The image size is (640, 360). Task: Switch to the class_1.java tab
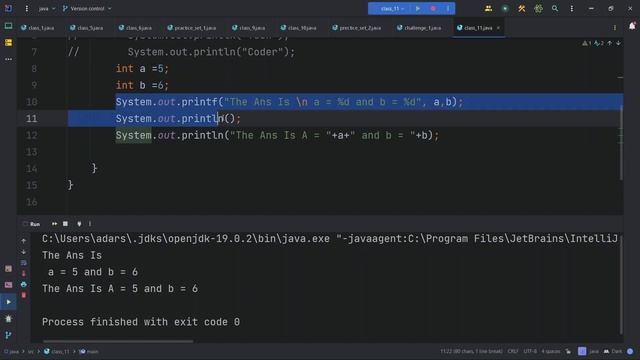click(38, 28)
